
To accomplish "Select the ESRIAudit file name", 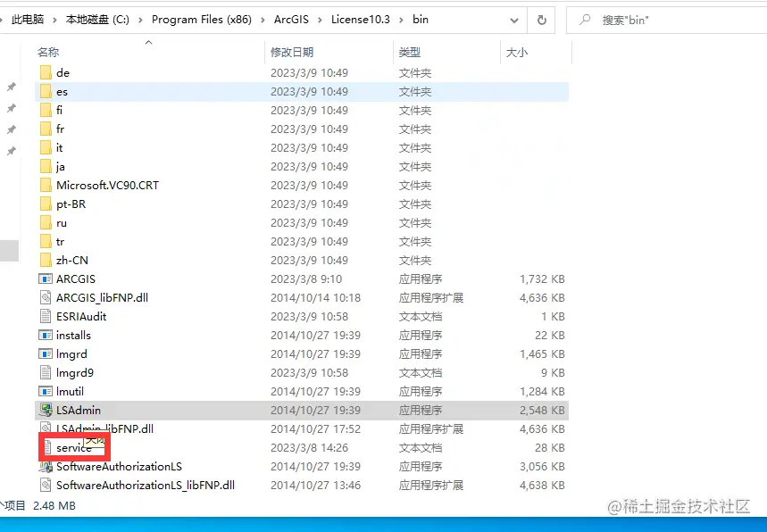I will [81, 316].
